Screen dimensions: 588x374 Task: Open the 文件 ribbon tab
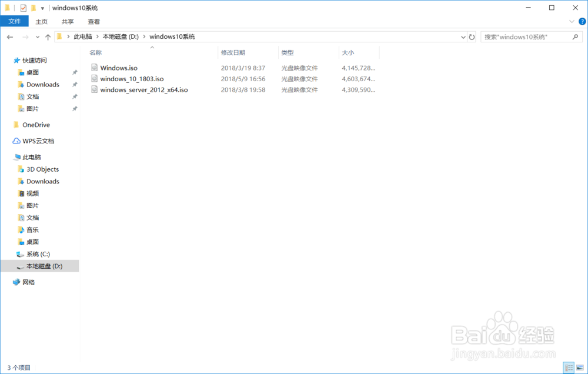click(14, 21)
